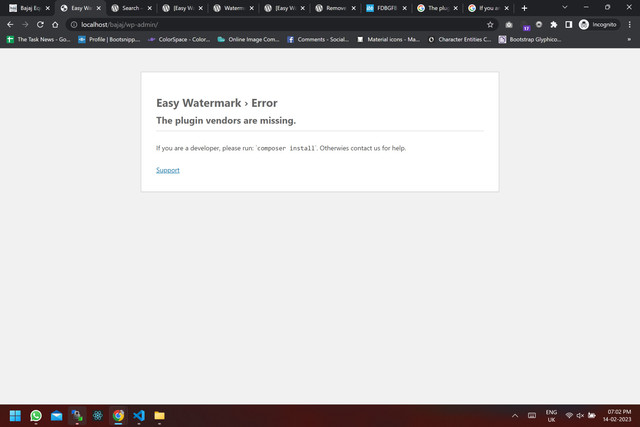Open the Comments - Social bookmark
640x427 pixels.
pos(318,40)
